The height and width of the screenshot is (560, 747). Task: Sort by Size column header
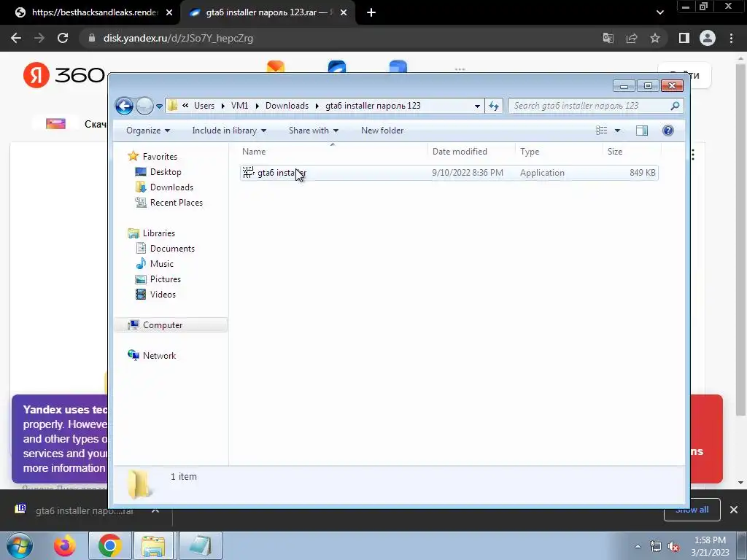[632, 152]
